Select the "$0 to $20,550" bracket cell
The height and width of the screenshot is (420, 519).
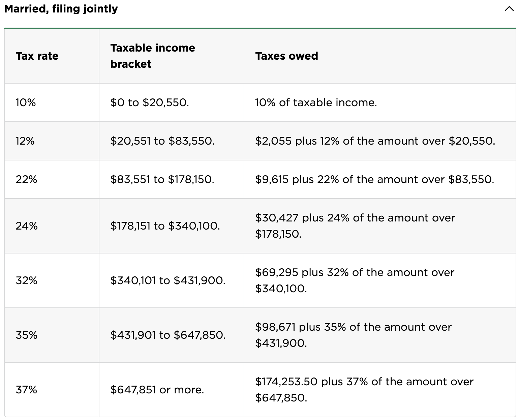150,102
